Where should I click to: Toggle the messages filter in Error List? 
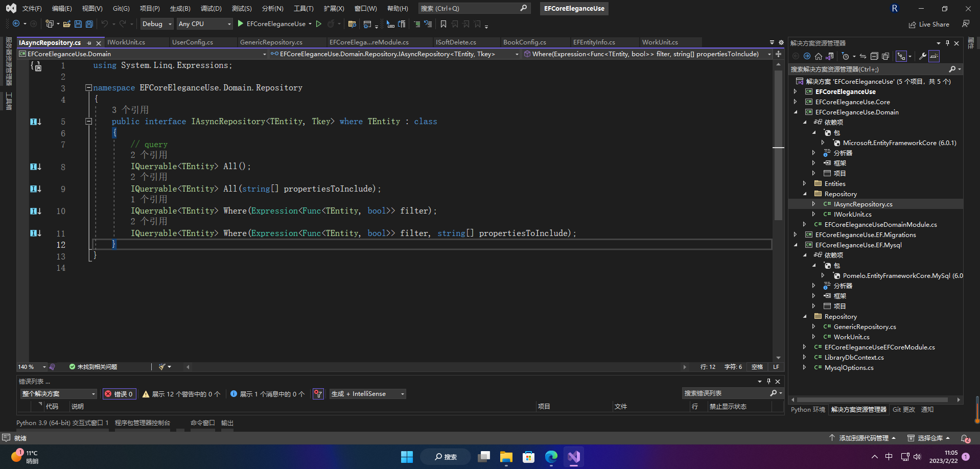[267, 394]
